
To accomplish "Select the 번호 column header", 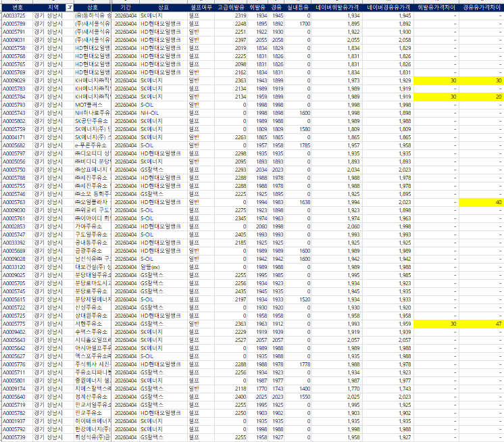I will [x=18, y=7].
